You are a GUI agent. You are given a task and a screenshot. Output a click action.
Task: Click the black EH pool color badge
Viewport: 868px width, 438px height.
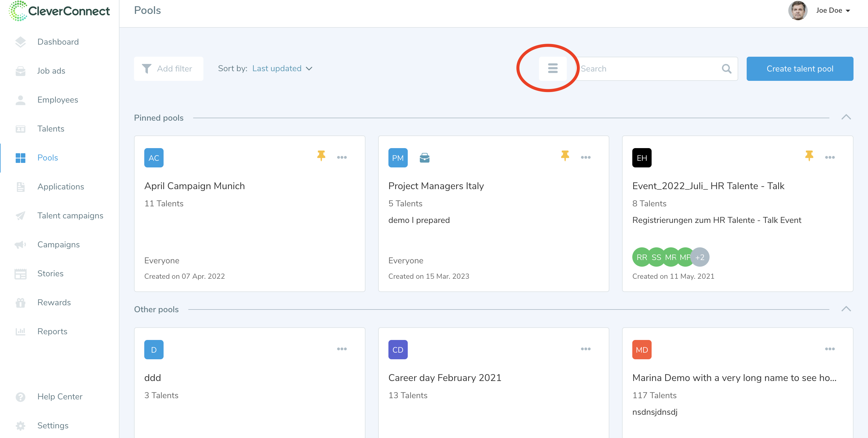click(641, 157)
